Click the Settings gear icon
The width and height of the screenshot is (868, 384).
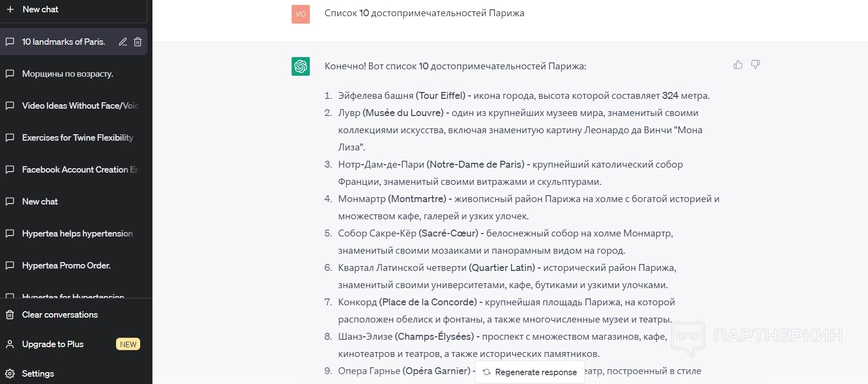10,374
